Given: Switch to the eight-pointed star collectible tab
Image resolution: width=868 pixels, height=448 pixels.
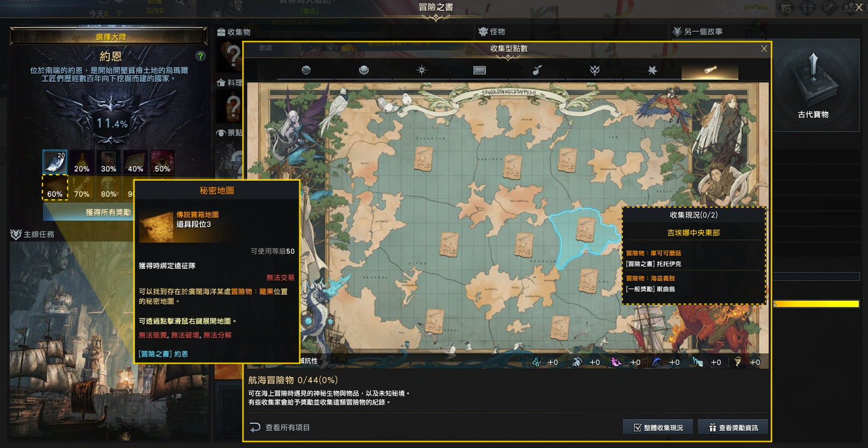Looking at the screenshot, I should pyautogui.click(x=422, y=70).
